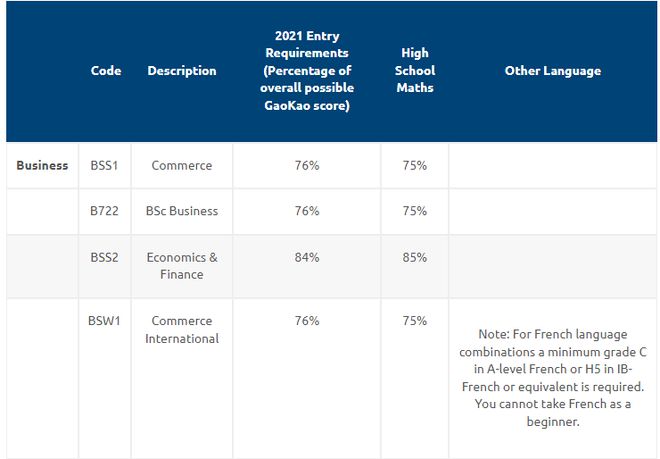The height and width of the screenshot is (459, 660).
Task: Select the 2021 Entry Requirements header
Action: 307,70
